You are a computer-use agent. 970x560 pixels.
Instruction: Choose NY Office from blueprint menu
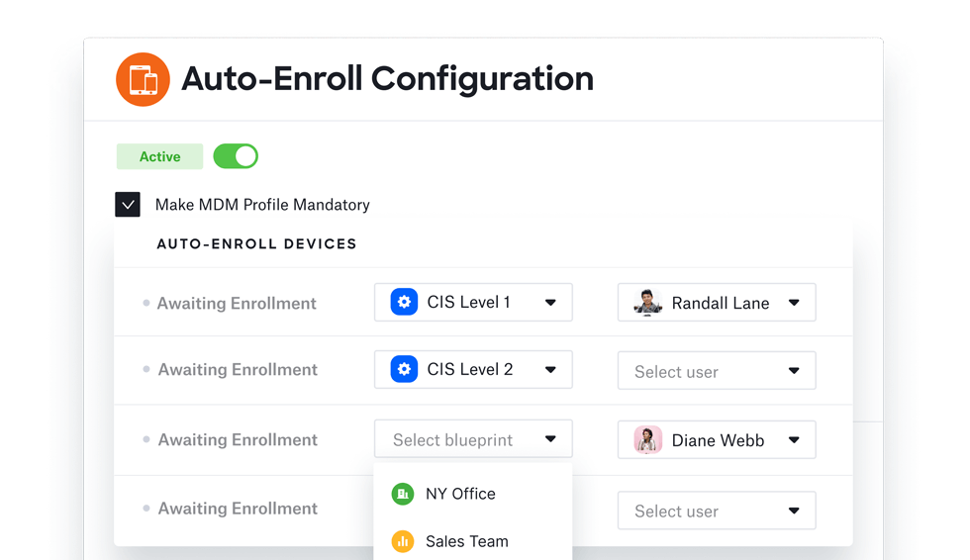tap(460, 494)
